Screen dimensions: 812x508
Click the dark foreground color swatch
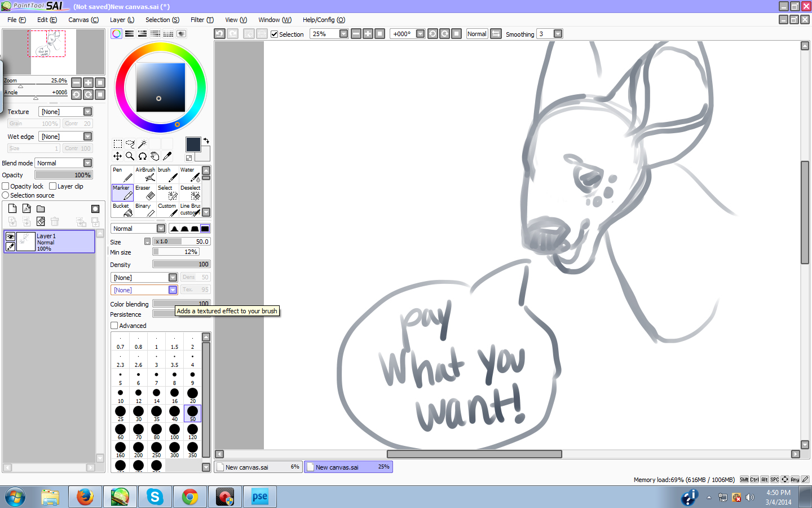193,144
